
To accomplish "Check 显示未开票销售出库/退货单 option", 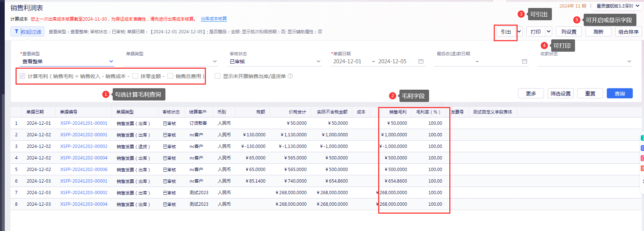I will (217, 76).
